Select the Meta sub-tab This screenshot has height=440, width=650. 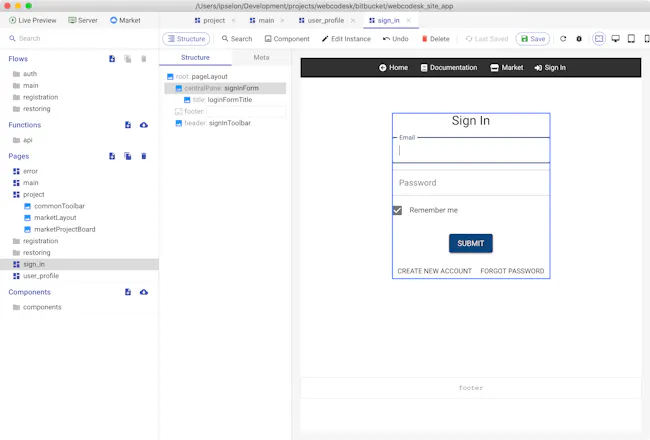261,57
